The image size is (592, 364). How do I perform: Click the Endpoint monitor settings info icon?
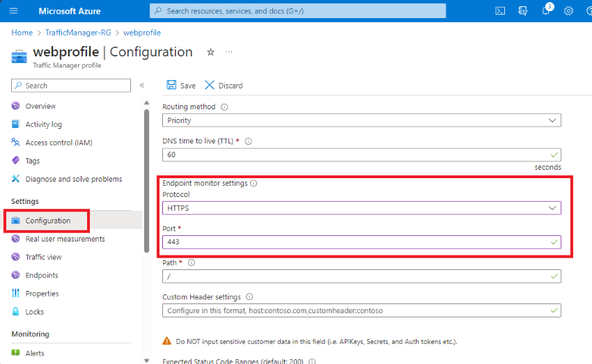point(254,183)
